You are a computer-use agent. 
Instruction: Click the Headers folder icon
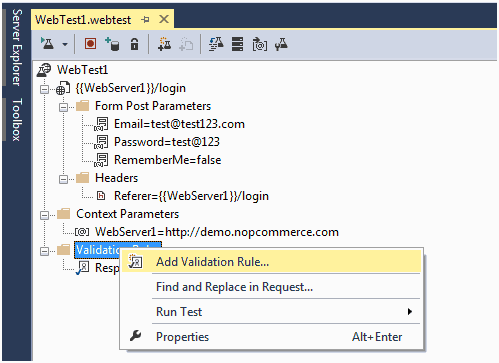82,178
